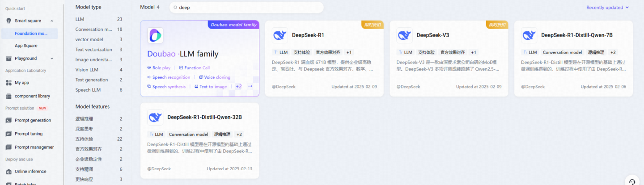Image resolution: width=644 pixels, height=185 pixels.
Task: Click the Prompt generation icon
Action: (x=8, y=120)
